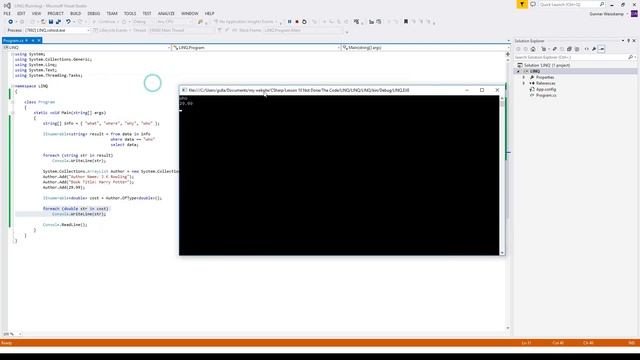
Task: Click the bookmark toolbar icon
Action: click(x=406, y=22)
